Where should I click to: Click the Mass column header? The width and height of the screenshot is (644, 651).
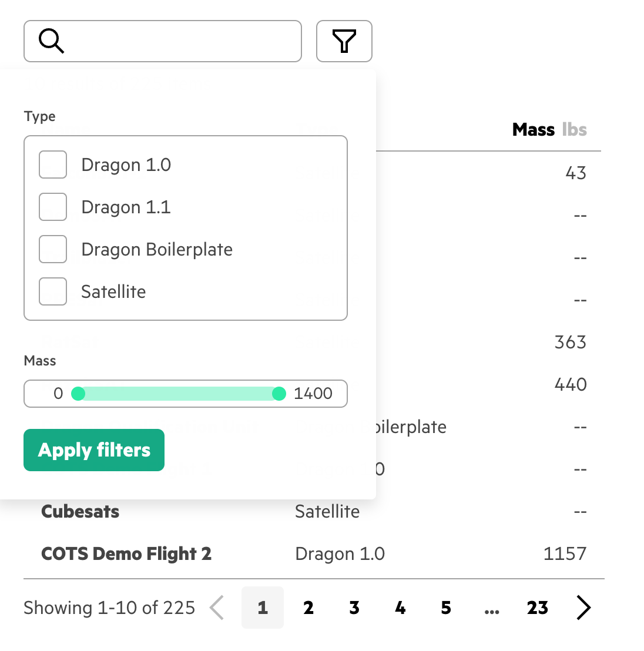point(534,129)
